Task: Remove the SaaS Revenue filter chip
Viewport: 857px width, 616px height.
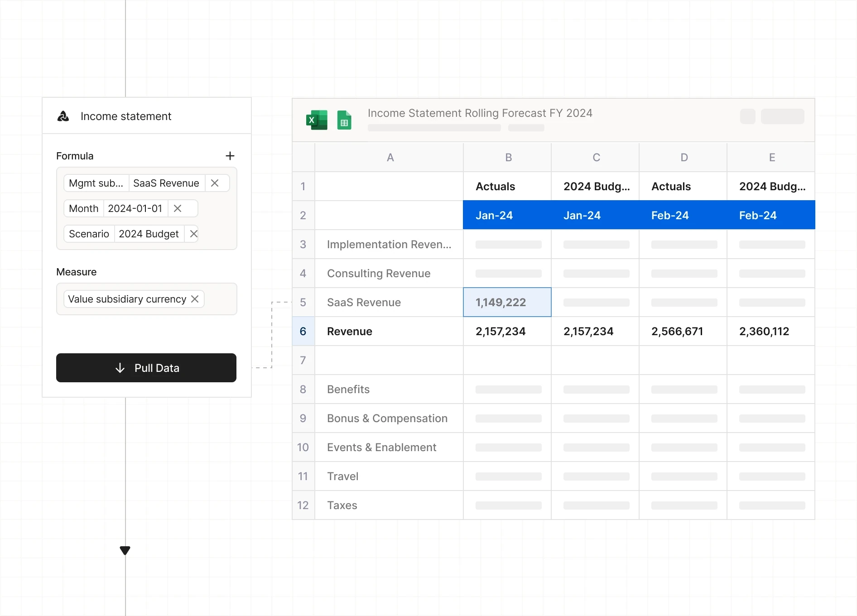Action: [215, 183]
